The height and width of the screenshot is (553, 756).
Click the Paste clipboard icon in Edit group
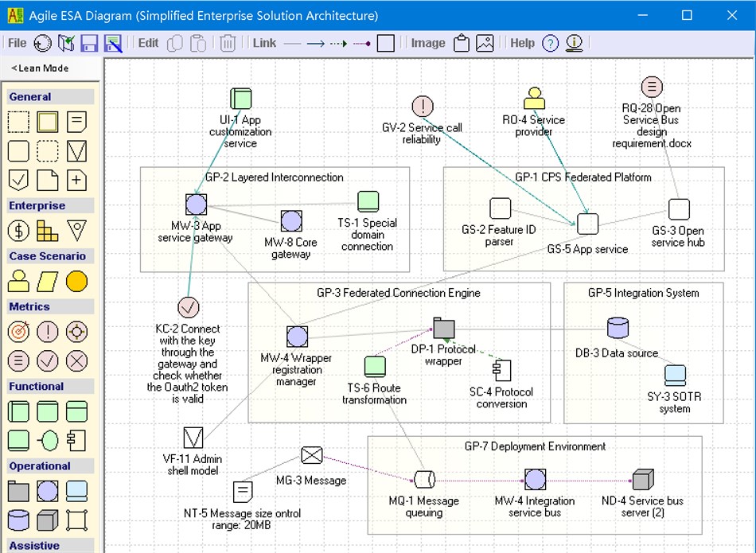coord(198,44)
